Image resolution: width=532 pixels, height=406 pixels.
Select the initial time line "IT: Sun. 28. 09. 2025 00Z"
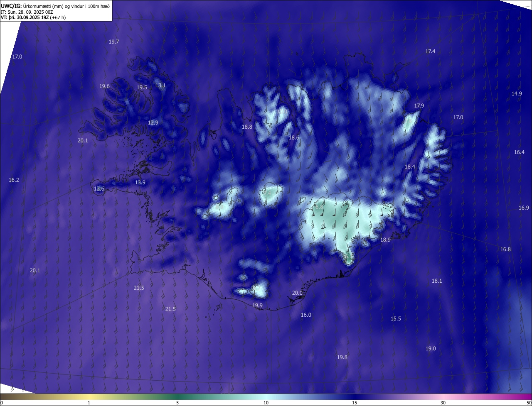tap(28, 12)
